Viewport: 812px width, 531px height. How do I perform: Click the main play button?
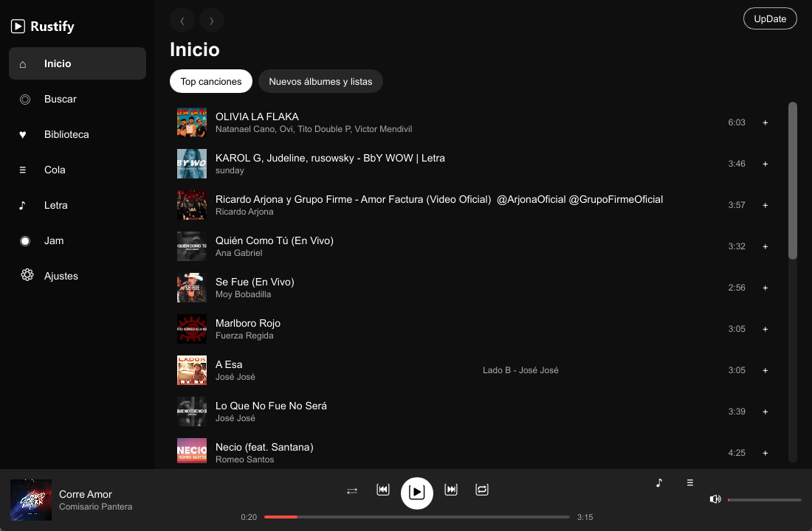tap(417, 493)
